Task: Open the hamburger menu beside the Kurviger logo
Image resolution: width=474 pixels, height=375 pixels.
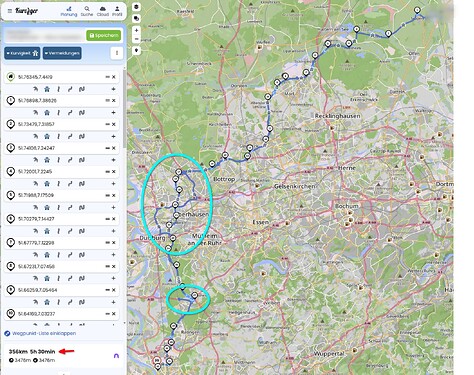Action: click(x=10, y=11)
